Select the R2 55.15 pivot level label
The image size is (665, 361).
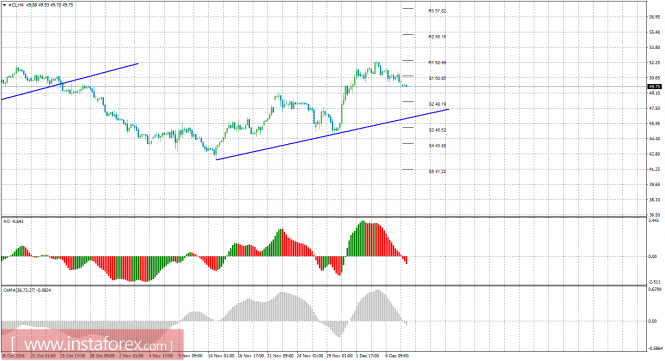pyautogui.click(x=437, y=37)
